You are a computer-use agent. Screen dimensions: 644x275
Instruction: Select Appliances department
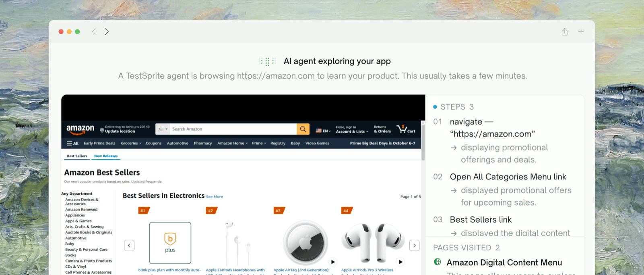tap(75, 215)
